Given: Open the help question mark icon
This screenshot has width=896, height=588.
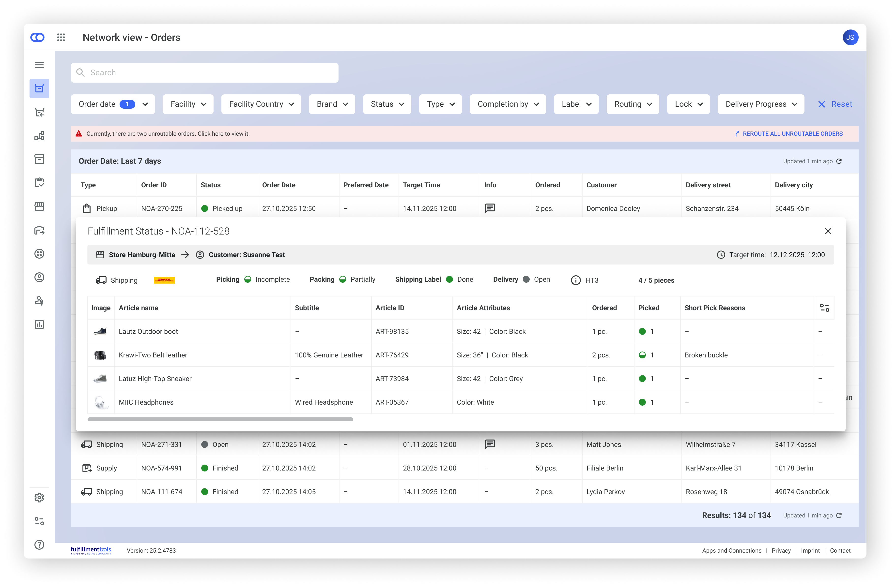Looking at the screenshot, I should (x=39, y=544).
